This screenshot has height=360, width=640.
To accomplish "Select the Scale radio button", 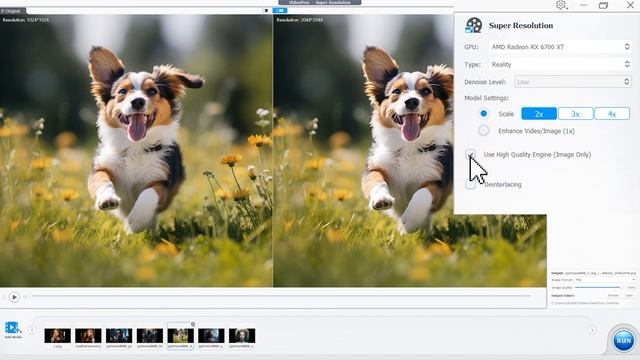I will click(484, 113).
